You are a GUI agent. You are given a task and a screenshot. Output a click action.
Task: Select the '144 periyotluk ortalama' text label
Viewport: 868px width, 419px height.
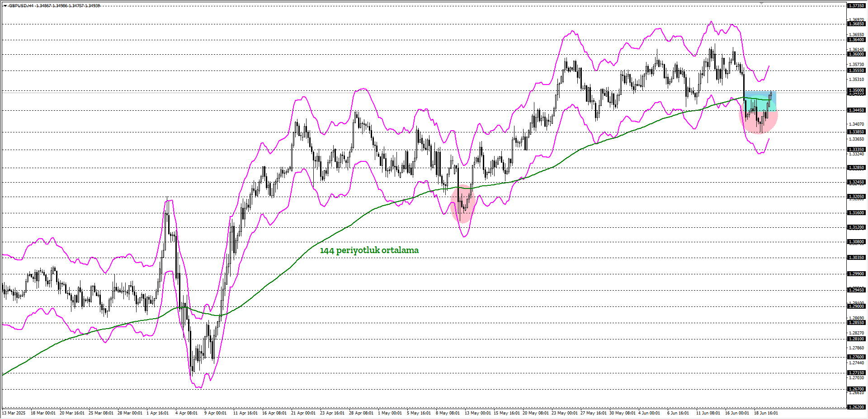pyautogui.click(x=369, y=250)
